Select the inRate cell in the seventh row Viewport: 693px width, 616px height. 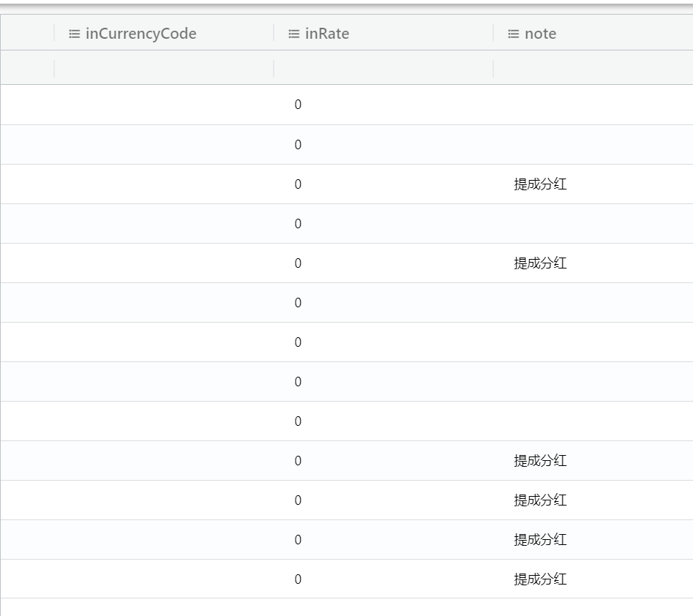(x=298, y=342)
